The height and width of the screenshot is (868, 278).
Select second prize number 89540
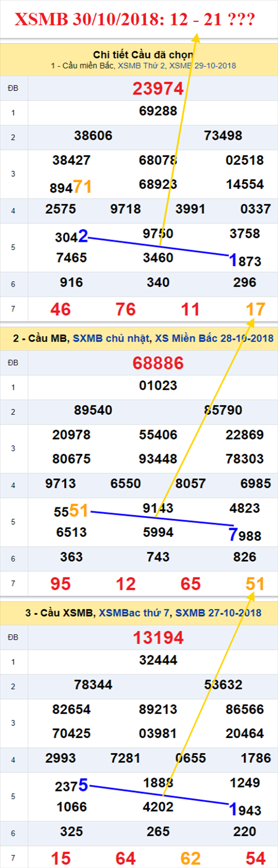[93, 411]
